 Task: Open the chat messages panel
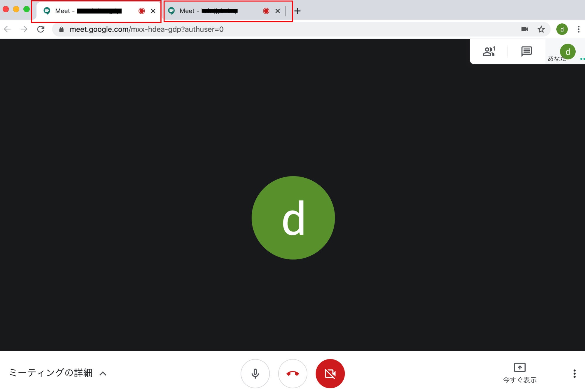coord(526,52)
